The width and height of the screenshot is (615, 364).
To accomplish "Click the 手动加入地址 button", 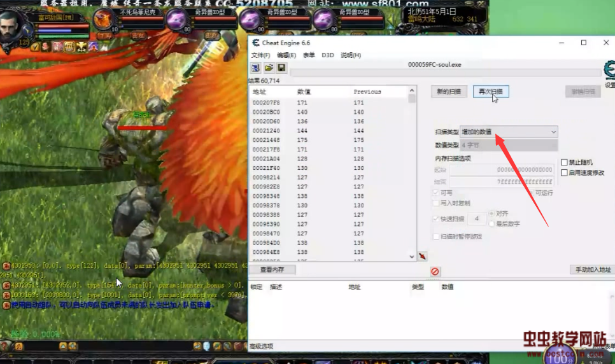I will point(593,269).
